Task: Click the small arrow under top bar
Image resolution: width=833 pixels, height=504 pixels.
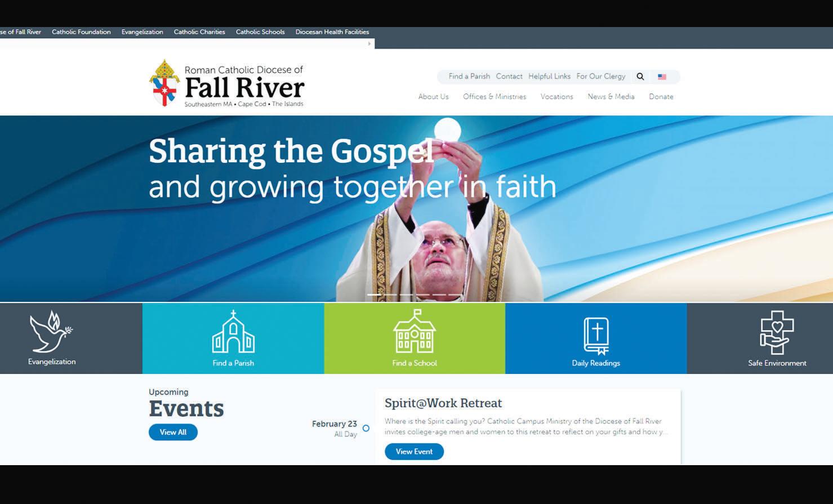Action: click(x=369, y=43)
